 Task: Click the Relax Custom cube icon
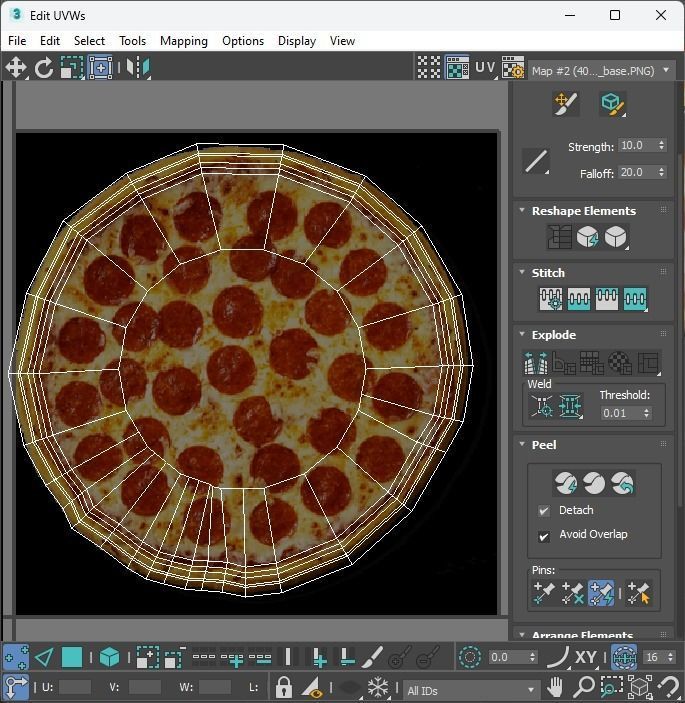click(616, 236)
